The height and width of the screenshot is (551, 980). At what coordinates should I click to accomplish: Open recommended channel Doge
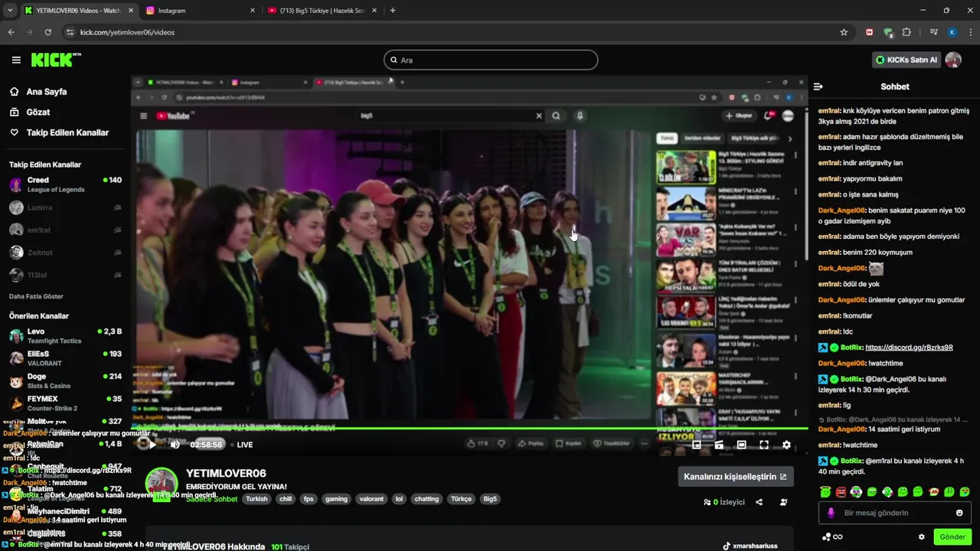(x=65, y=380)
